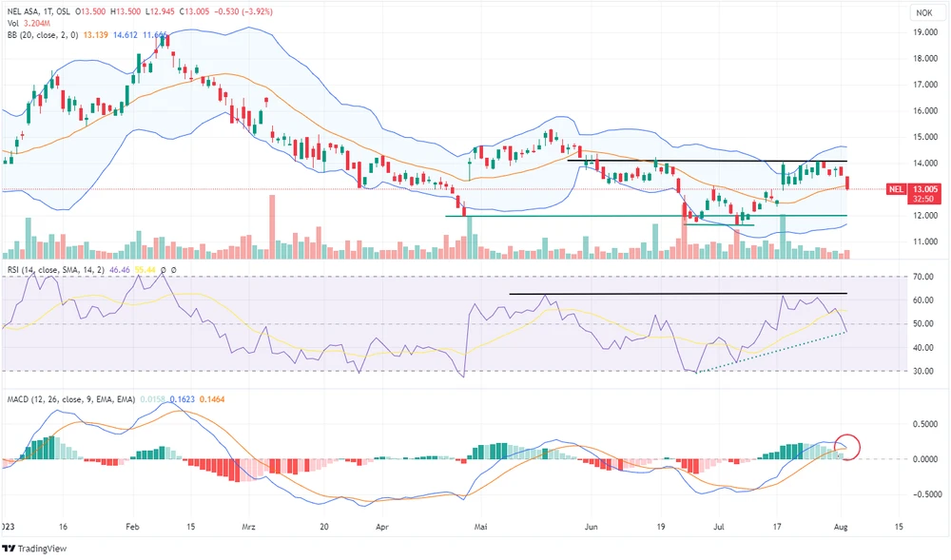Click the red circle on MACD crossover
The height and width of the screenshot is (560, 951).
[845, 444]
